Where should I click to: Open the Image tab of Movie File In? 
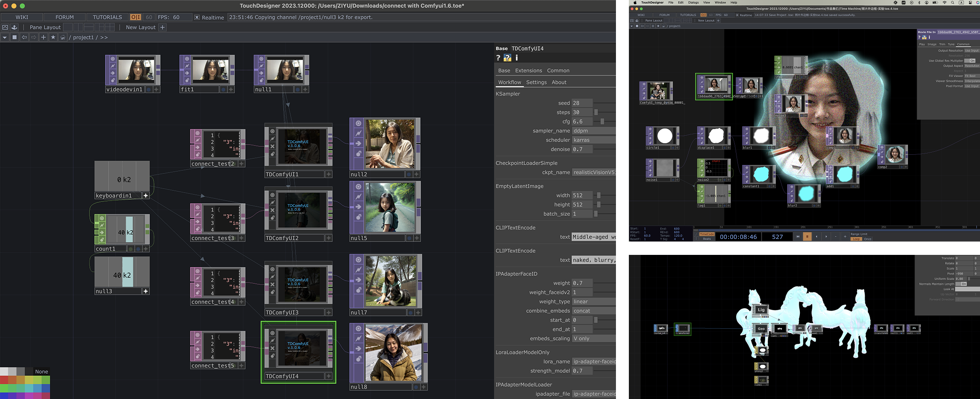(932, 44)
